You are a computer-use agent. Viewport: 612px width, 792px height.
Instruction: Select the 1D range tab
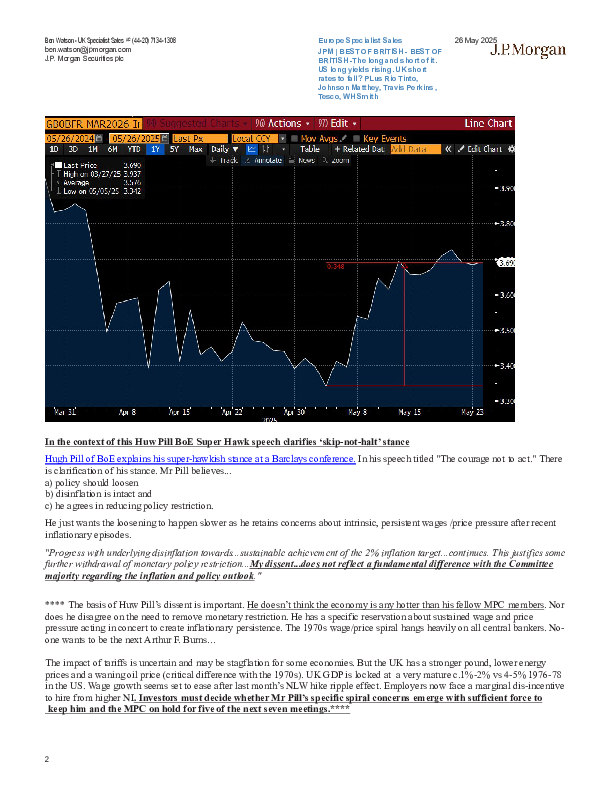54,149
